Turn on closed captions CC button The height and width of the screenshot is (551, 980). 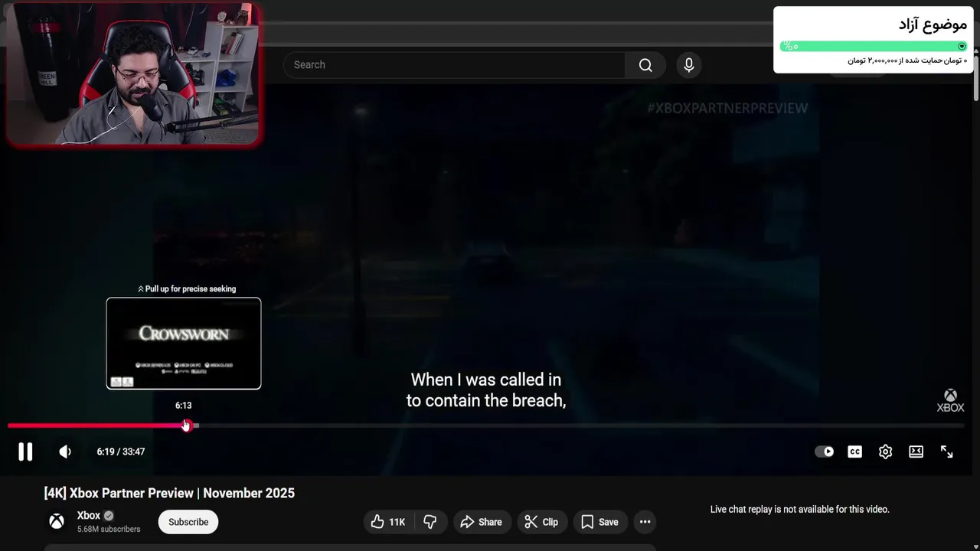855,452
